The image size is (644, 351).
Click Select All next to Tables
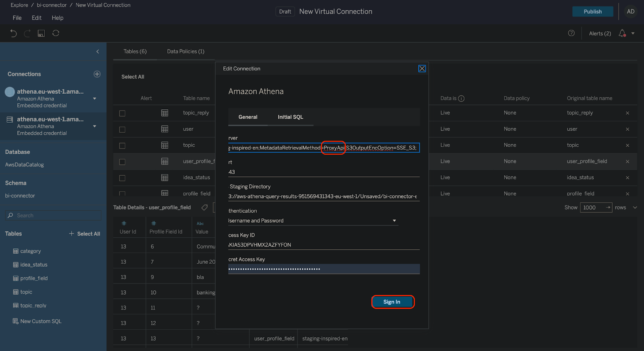point(85,234)
